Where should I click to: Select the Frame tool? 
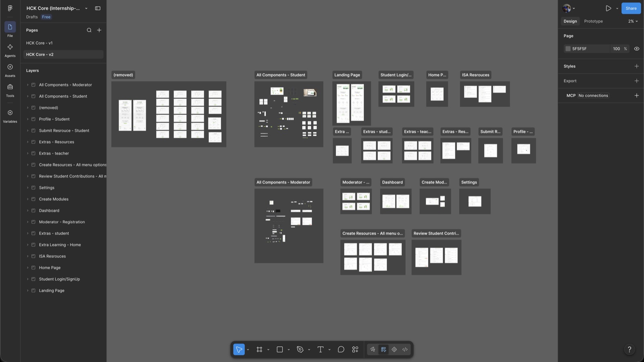260,350
